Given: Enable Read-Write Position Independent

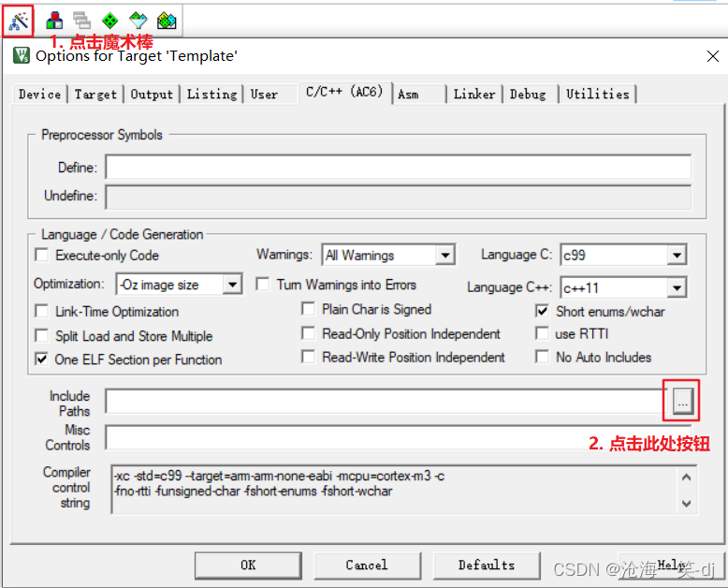Looking at the screenshot, I should pyautogui.click(x=308, y=357).
